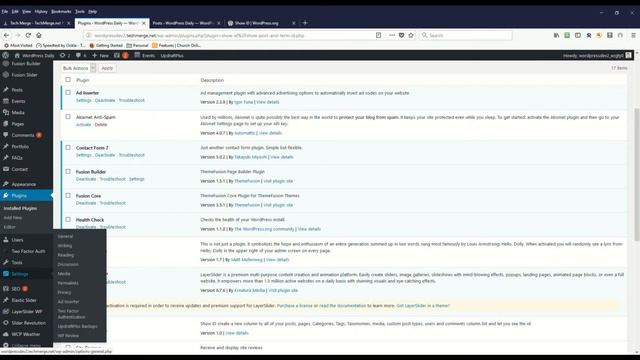Image resolution: width=640 pixels, height=360 pixels.
Task: Click Delete under Akismet Anti-Spam
Action: pyautogui.click(x=101, y=124)
